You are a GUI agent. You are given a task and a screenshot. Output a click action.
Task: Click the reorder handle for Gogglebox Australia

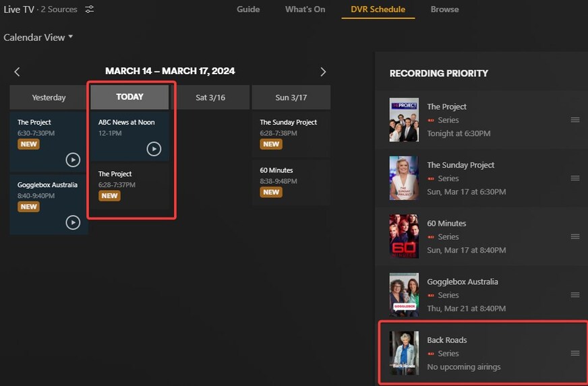pyautogui.click(x=575, y=295)
